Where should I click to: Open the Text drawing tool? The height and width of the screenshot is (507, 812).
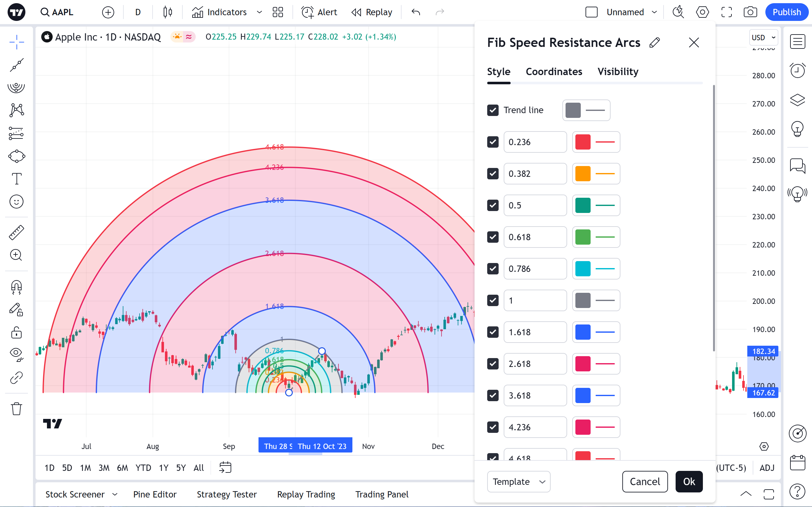pos(16,179)
